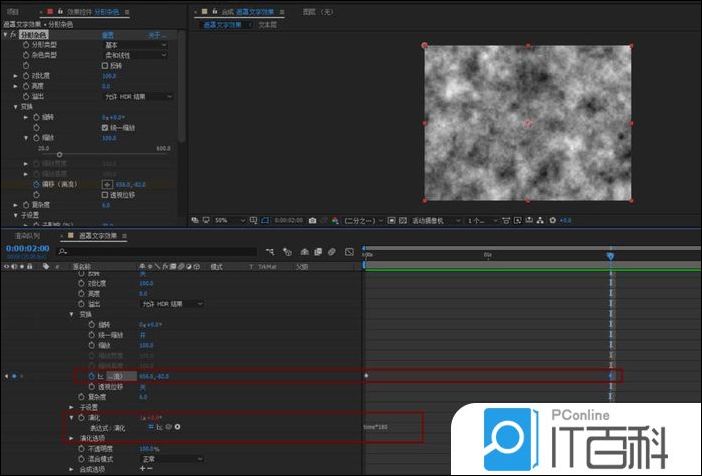Click the timeline search magnifier icon
Viewport: 702px width, 476px height.
(62, 253)
